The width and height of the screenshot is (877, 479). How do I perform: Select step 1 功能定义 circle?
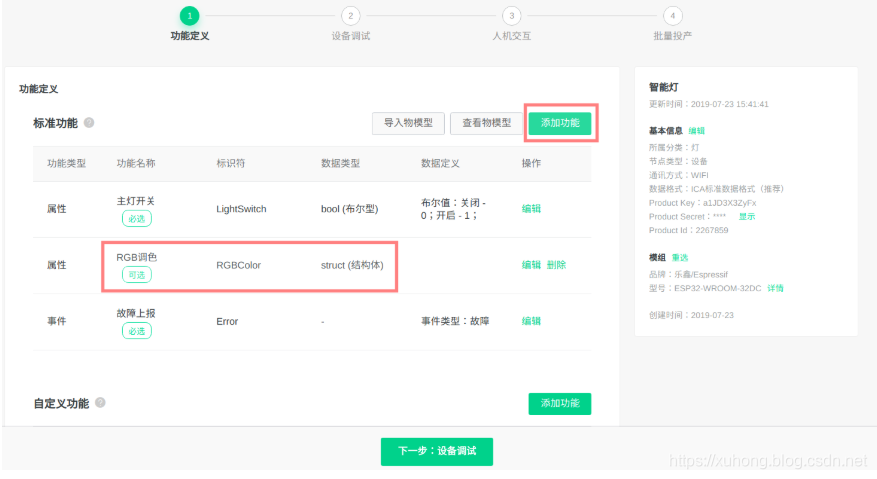tap(190, 16)
